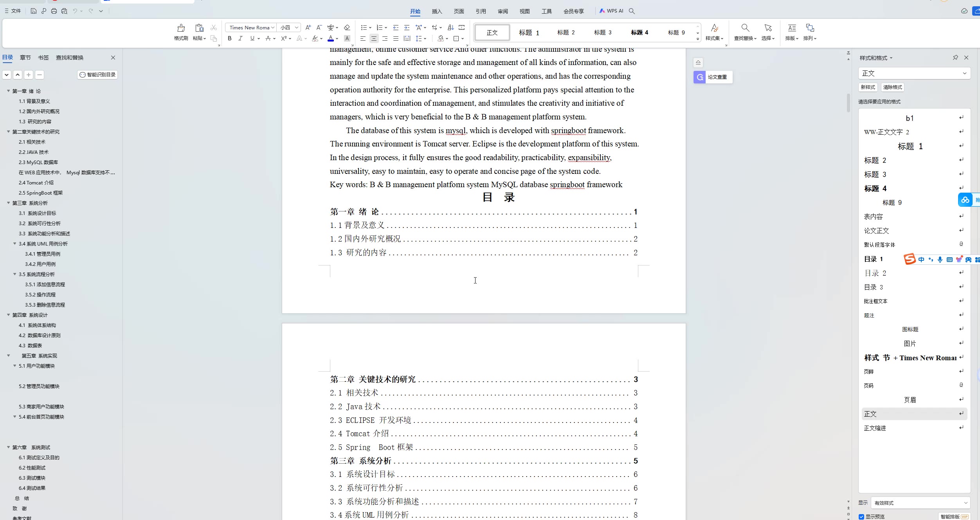Click the 清除格式 button

coord(893,87)
